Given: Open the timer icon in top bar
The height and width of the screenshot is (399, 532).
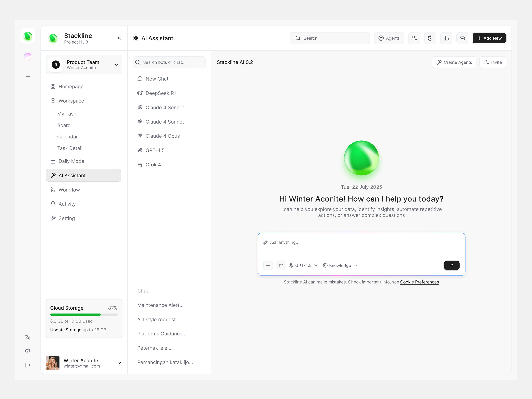Looking at the screenshot, I should 430,38.
